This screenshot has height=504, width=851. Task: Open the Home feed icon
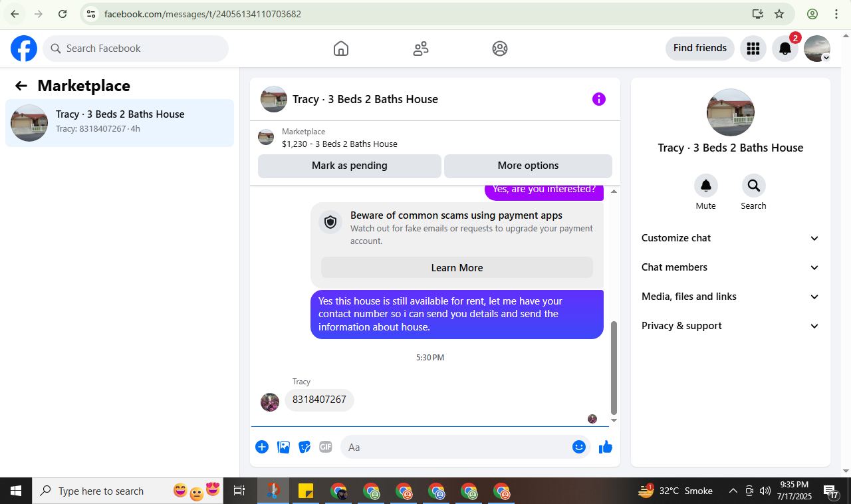coord(341,49)
